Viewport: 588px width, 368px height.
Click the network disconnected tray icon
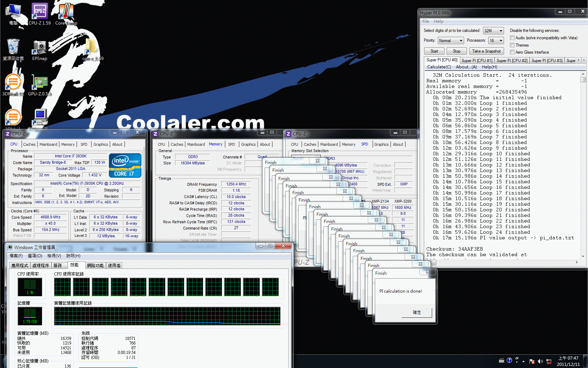click(x=549, y=361)
